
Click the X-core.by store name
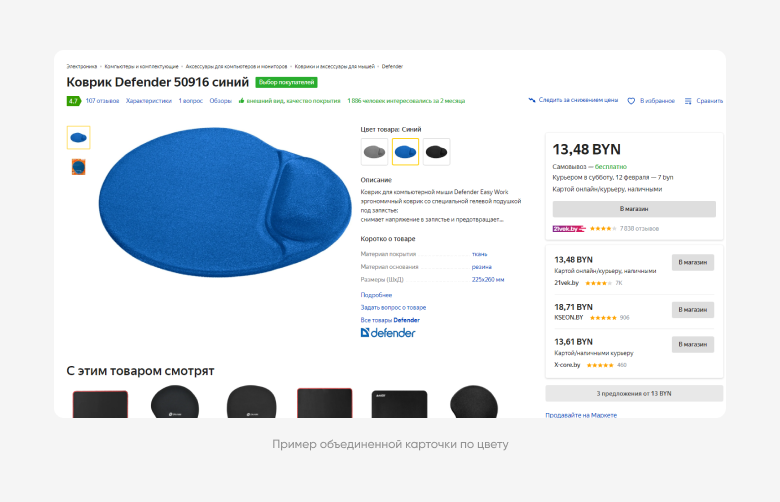(567, 365)
